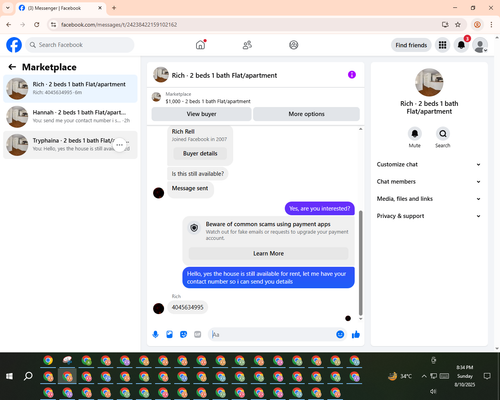
Task: Expand the Customize chat section
Action: coord(429,164)
